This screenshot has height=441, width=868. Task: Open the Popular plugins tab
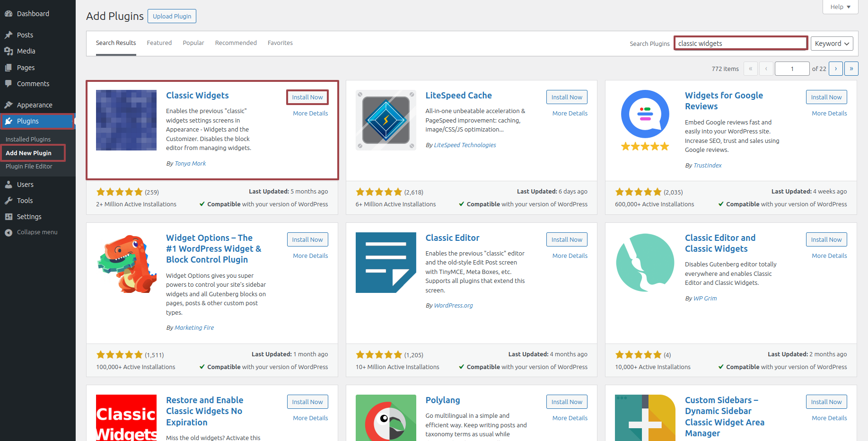coord(193,43)
